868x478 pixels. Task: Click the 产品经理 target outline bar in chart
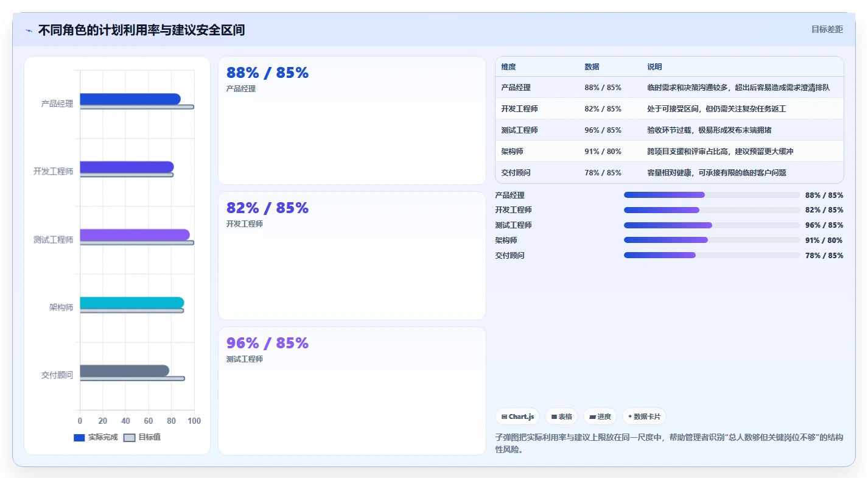click(137, 107)
